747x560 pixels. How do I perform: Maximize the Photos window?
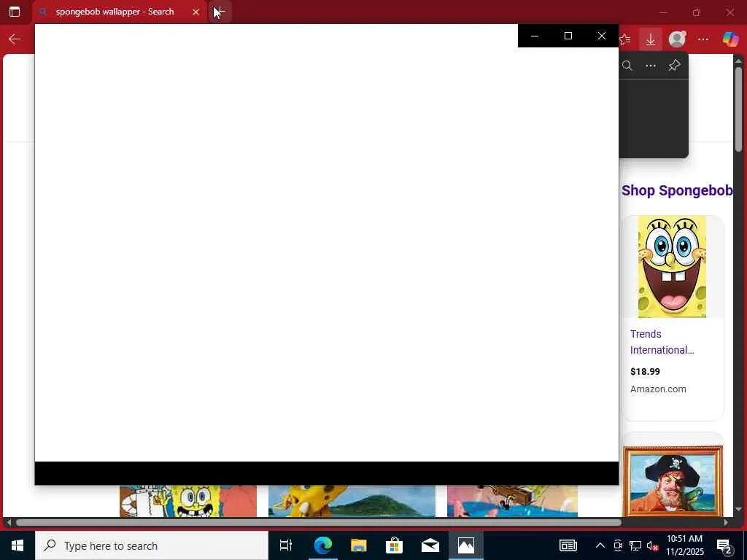pyautogui.click(x=568, y=36)
